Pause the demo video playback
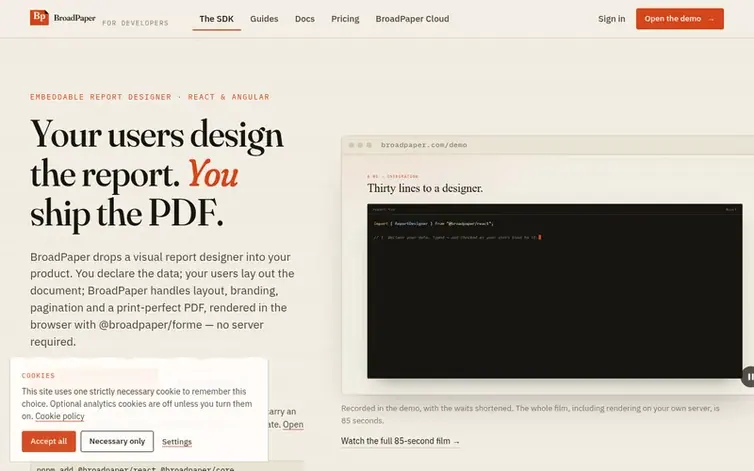The width and height of the screenshot is (754, 471). pos(749,377)
